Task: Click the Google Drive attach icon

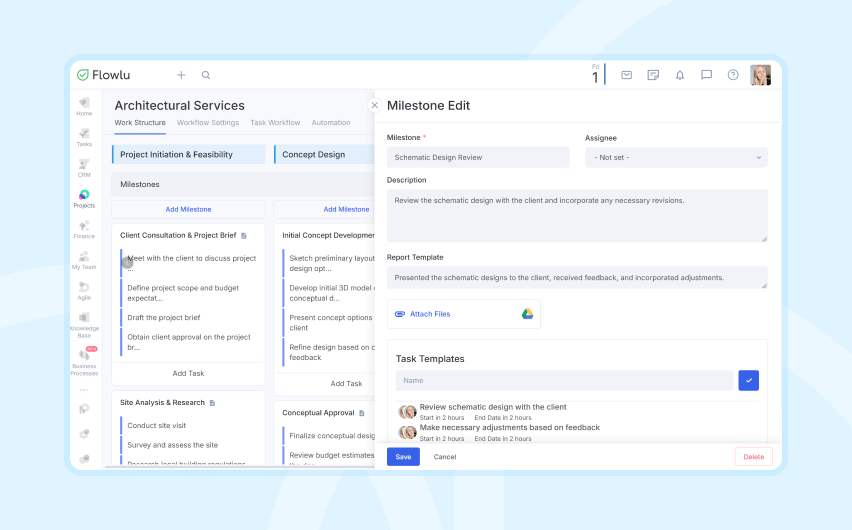Action: click(x=527, y=314)
